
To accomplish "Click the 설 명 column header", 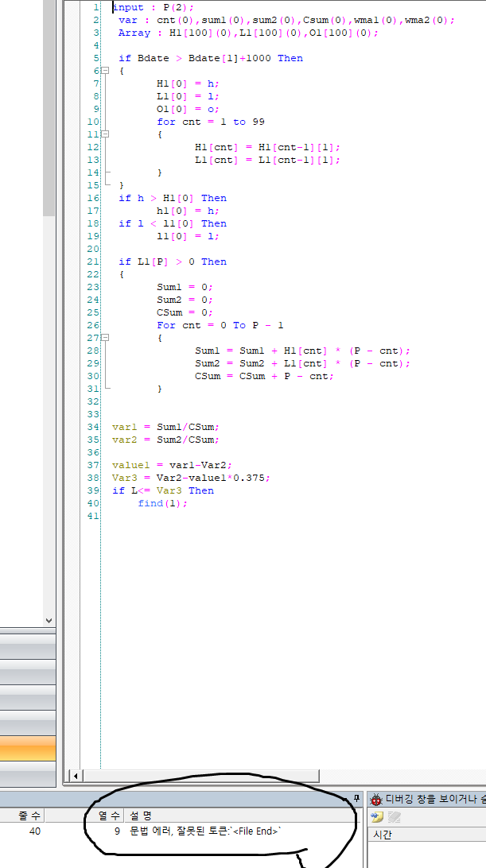I will click(141, 816).
